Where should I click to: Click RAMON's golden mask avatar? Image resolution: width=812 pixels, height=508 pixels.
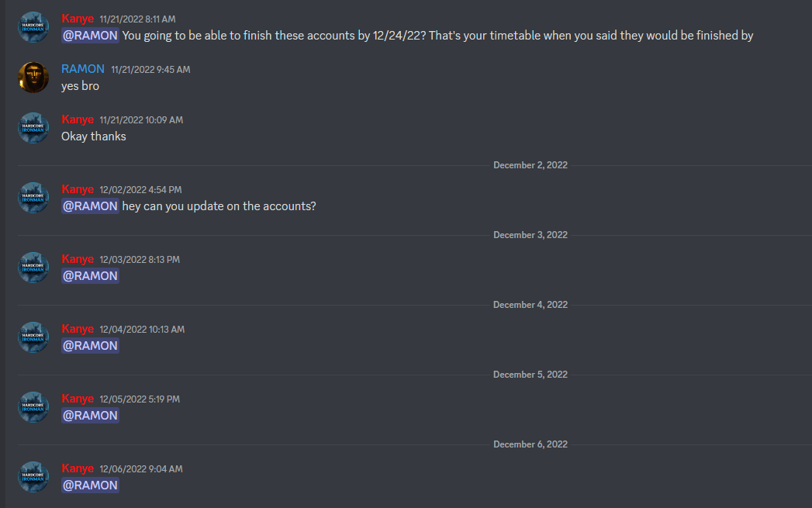pos(33,78)
